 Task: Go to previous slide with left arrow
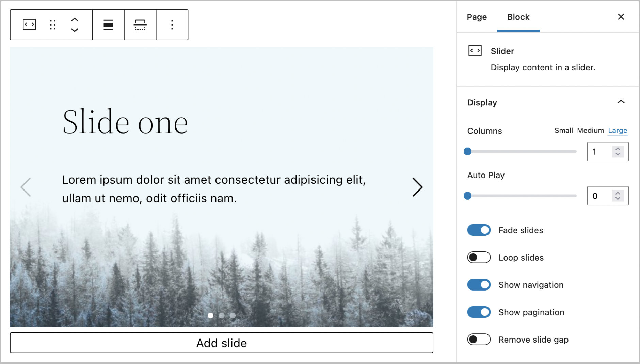[x=26, y=187]
